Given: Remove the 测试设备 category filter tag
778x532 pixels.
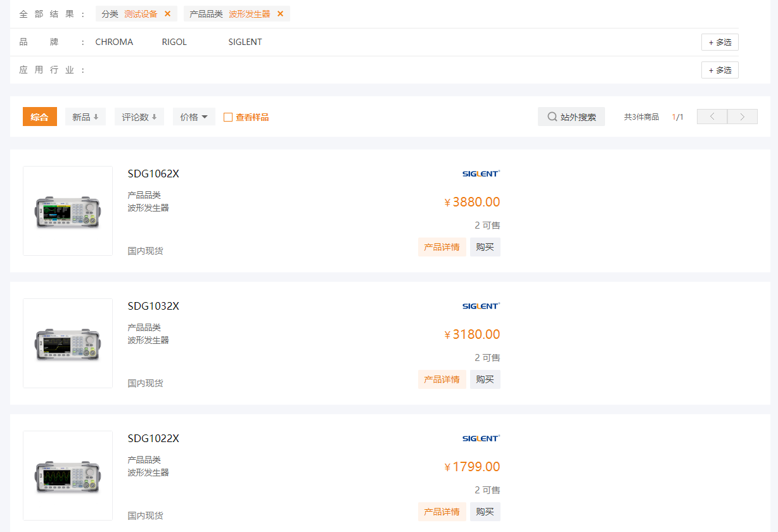Looking at the screenshot, I should click(x=167, y=14).
